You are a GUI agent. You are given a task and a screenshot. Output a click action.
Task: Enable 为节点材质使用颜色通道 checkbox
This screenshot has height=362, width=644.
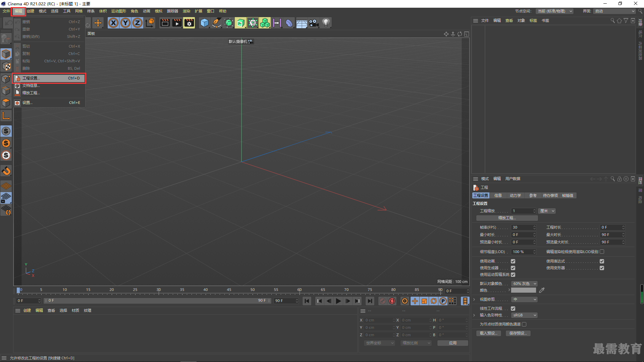pos(524,324)
